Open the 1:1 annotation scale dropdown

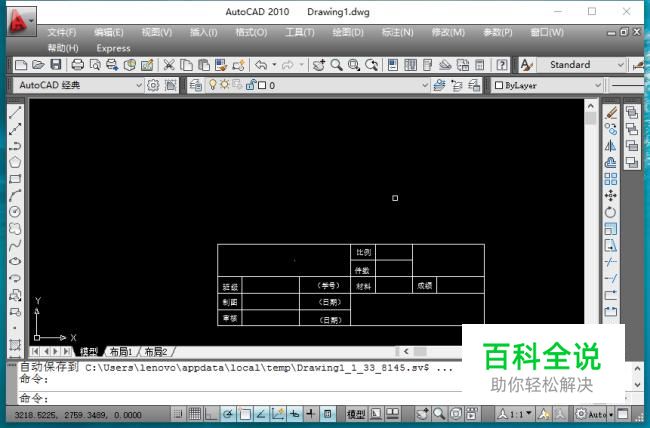529,413
